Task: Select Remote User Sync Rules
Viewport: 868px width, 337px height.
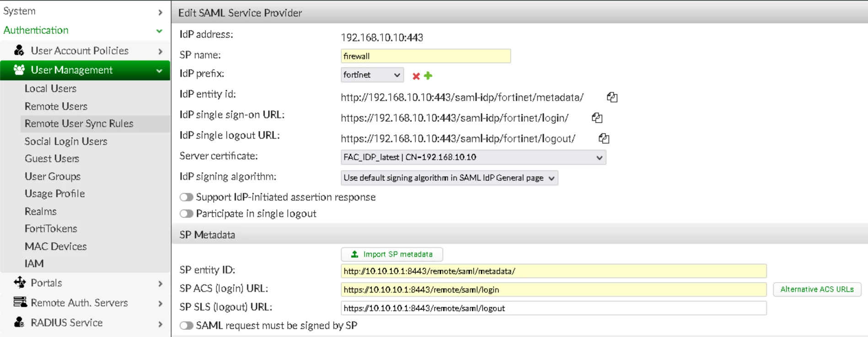Action: 79,124
